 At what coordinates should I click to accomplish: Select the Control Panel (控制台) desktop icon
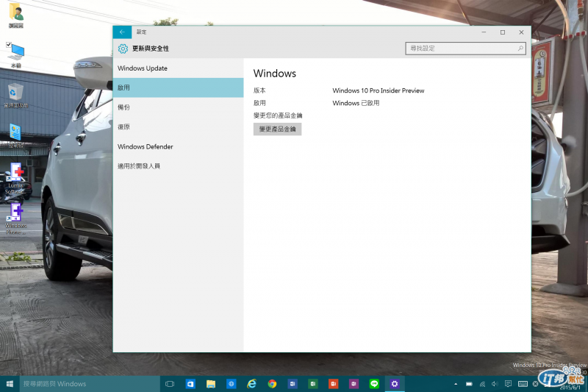[16, 135]
